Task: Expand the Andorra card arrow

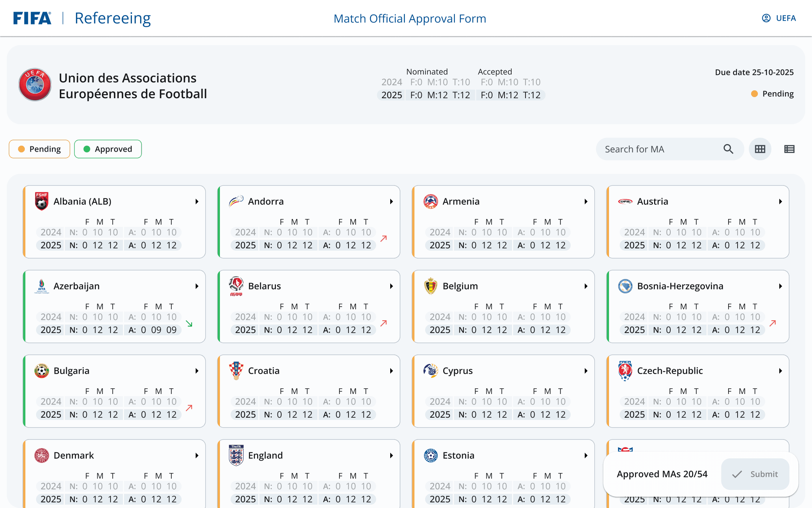Action: pos(391,202)
